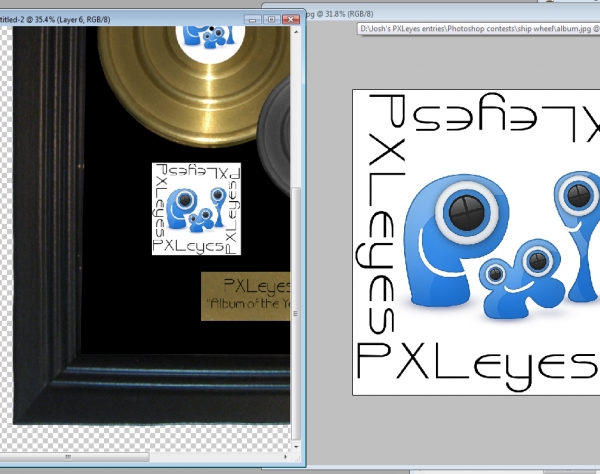
Task: Click vertical scrollbar down arrow in Untitled-2
Action: point(296,446)
